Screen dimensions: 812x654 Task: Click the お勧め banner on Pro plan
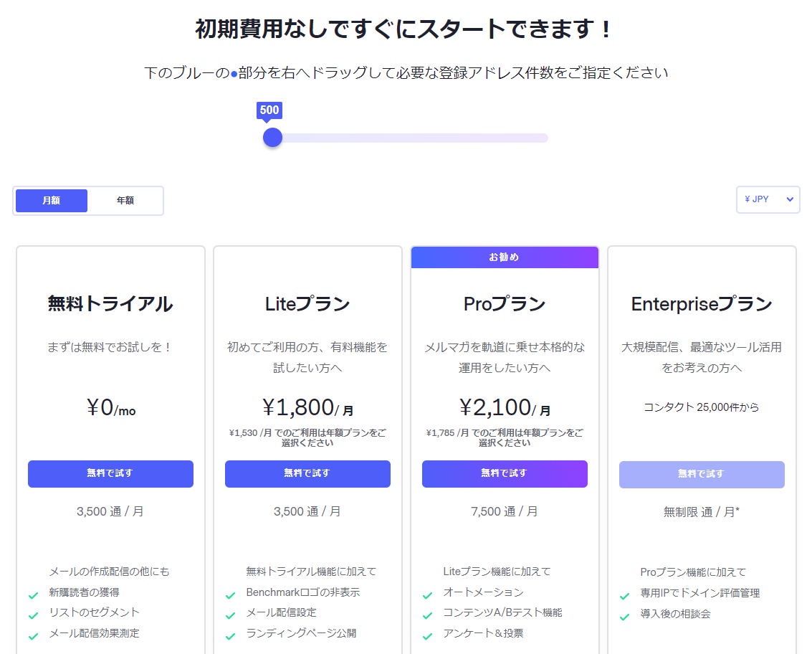505,257
